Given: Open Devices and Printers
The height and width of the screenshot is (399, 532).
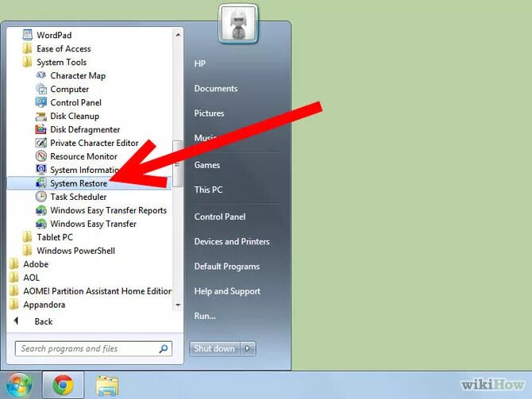Looking at the screenshot, I should pyautogui.click(x=232, y=241).
